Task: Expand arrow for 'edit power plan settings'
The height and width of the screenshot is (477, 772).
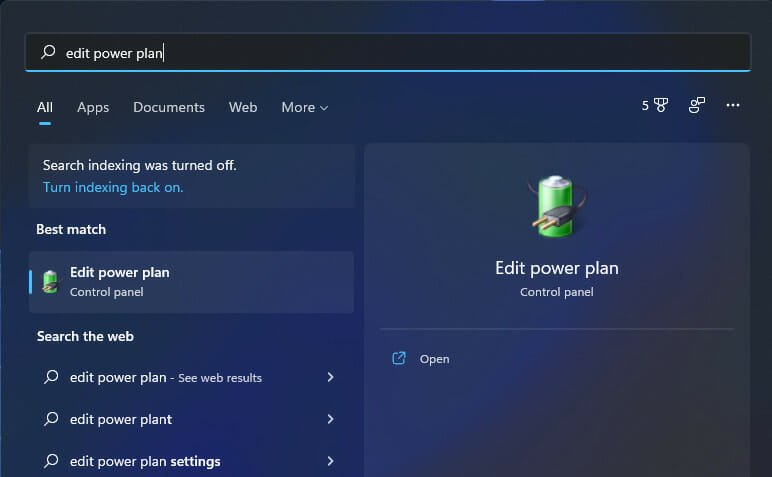Action: [330, 461]
